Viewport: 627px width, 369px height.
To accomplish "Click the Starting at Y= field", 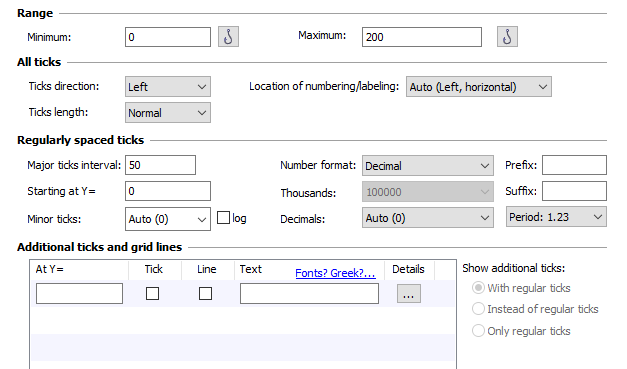I will coord(168,191).
